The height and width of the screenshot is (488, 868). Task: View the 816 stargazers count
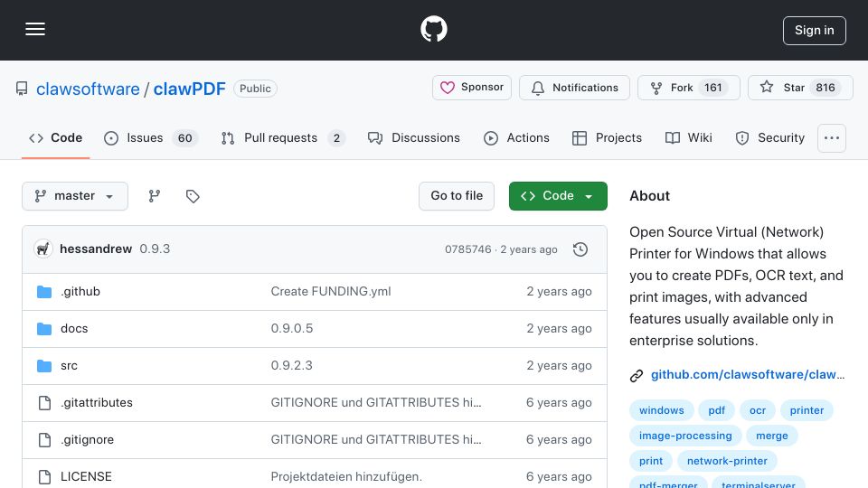[826, 88]
